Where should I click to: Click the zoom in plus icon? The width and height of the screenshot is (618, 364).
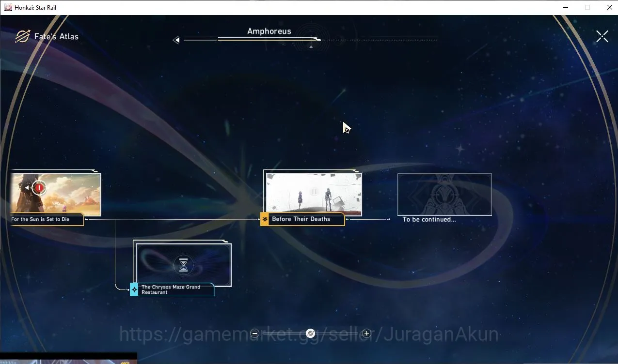point(366,333)
